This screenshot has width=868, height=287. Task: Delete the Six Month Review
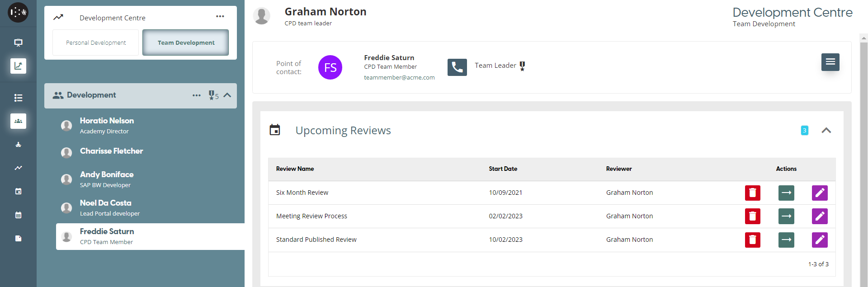tap(752, 193)
